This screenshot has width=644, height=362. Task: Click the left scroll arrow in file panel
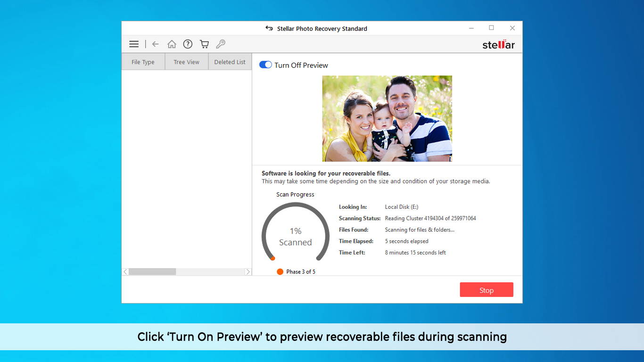click(x=125, y=272)
